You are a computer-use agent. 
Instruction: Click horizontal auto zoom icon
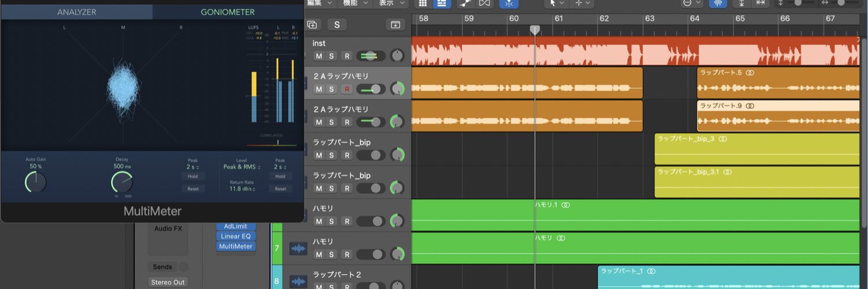pos(760,3)
